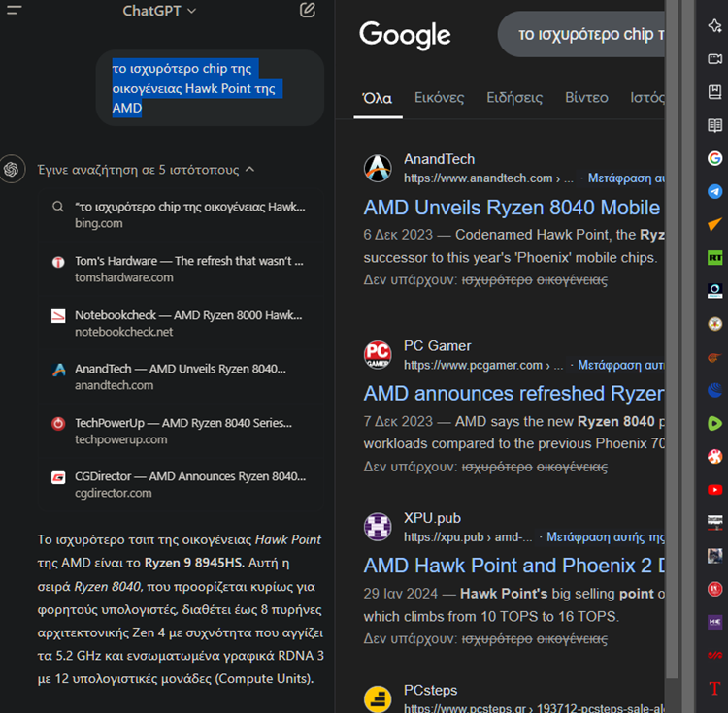Open the CGDirector source link

point(182,484)
